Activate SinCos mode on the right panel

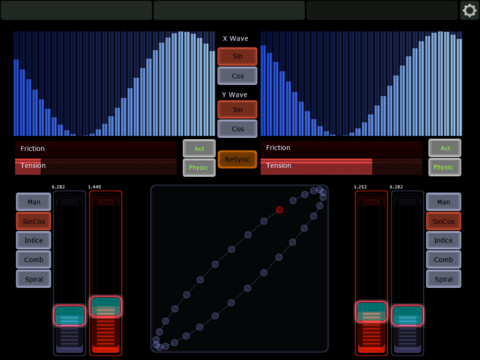click(444, 221)
